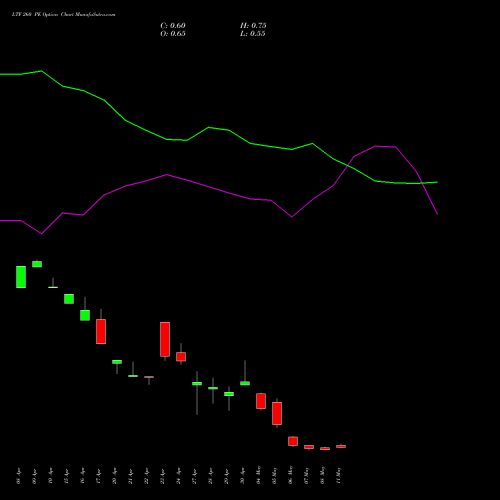Click the '15 Apr' date axis label
500x500 pixels.
[x=66, y=476]
